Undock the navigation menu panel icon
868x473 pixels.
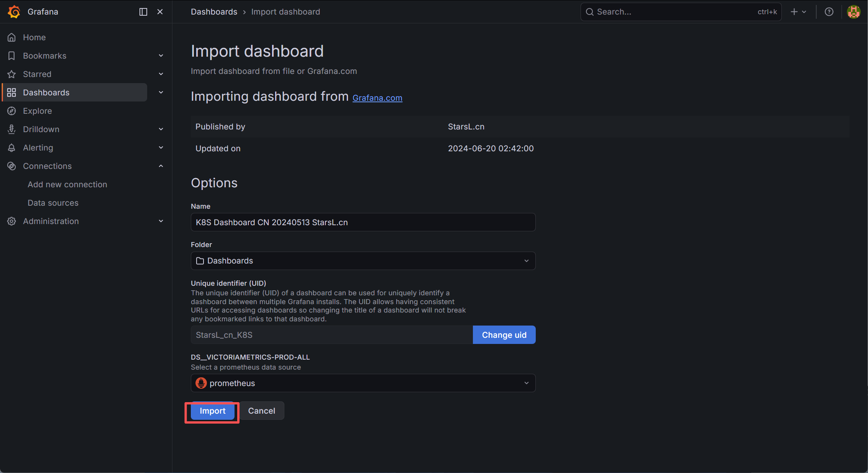pos(143,12)
